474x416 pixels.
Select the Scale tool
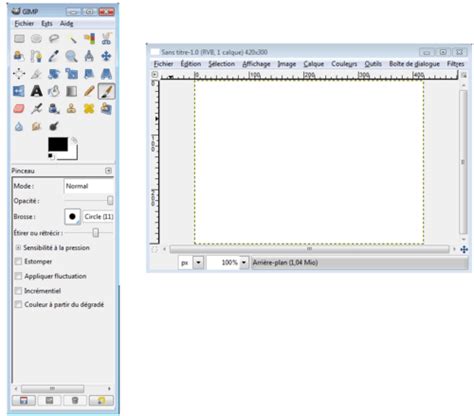(x=72, y=73)
